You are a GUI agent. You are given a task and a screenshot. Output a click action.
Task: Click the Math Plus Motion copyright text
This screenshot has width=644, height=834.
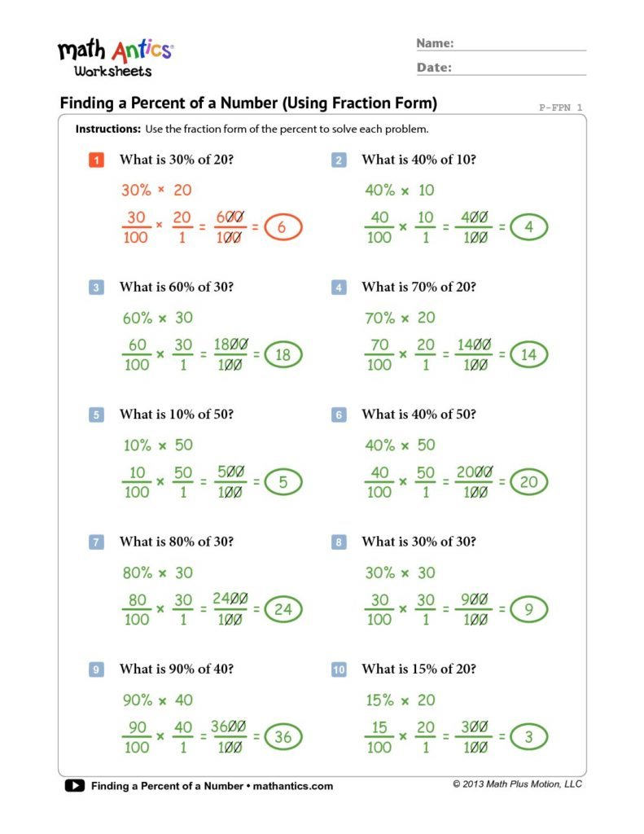click(517, 784)
